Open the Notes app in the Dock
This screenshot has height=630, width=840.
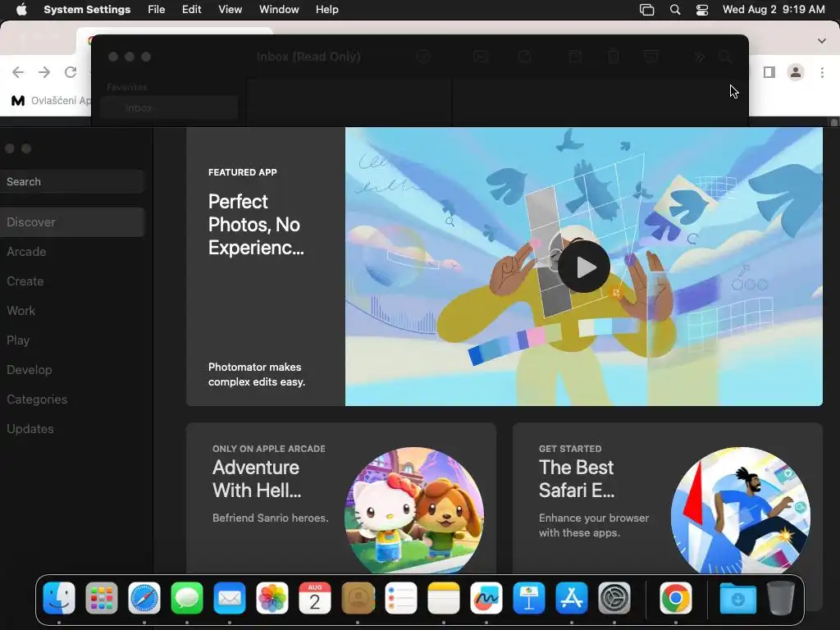click(x=444, y=598)
